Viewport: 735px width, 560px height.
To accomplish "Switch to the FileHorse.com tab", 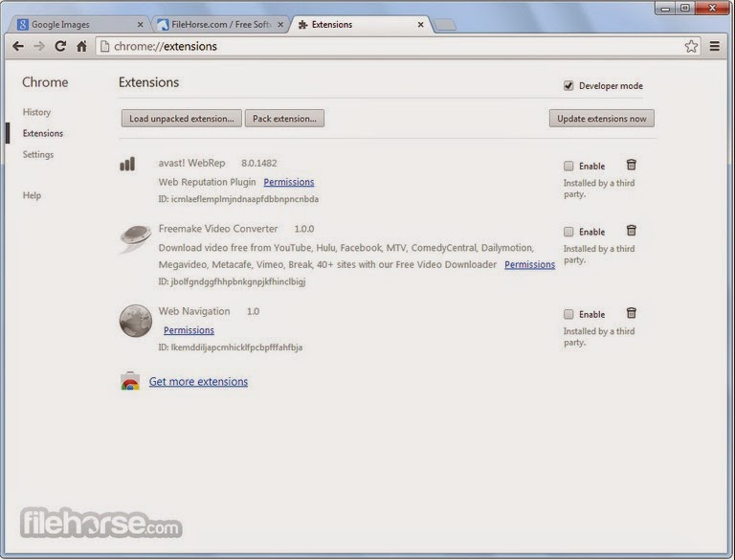I will click(x=220, y=24).
